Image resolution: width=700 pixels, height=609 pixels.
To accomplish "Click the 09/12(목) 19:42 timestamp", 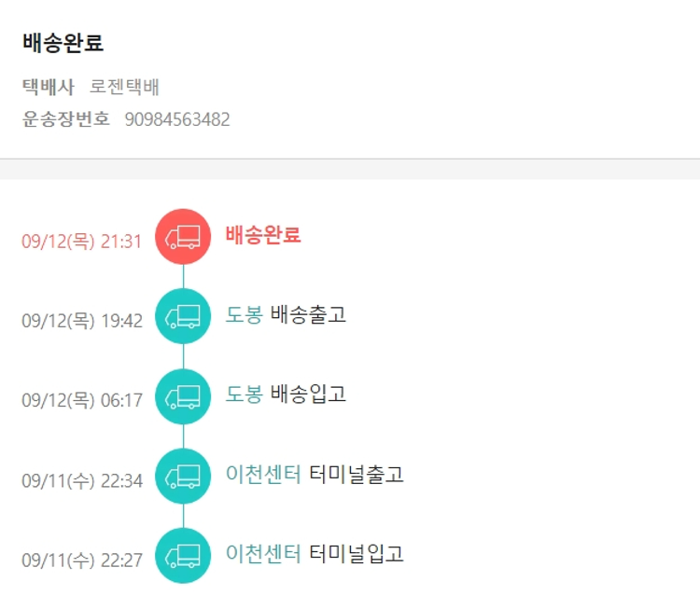I will pos(82,321).
